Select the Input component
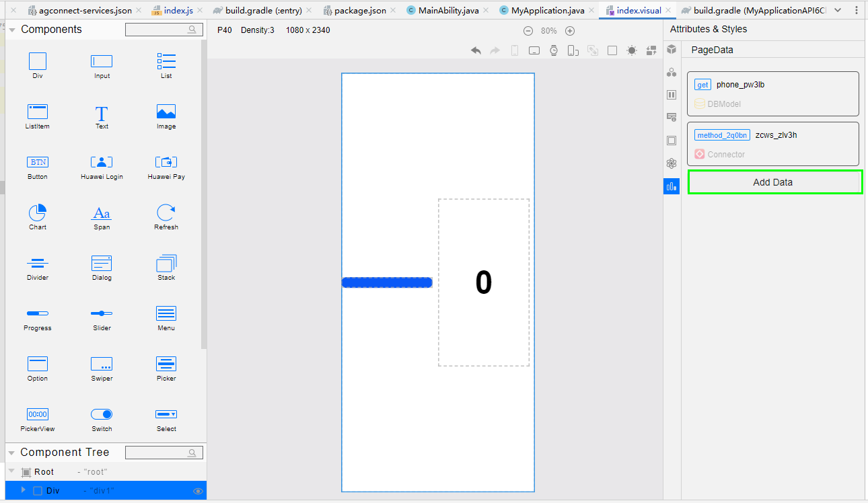 click(x=102, y=66)
